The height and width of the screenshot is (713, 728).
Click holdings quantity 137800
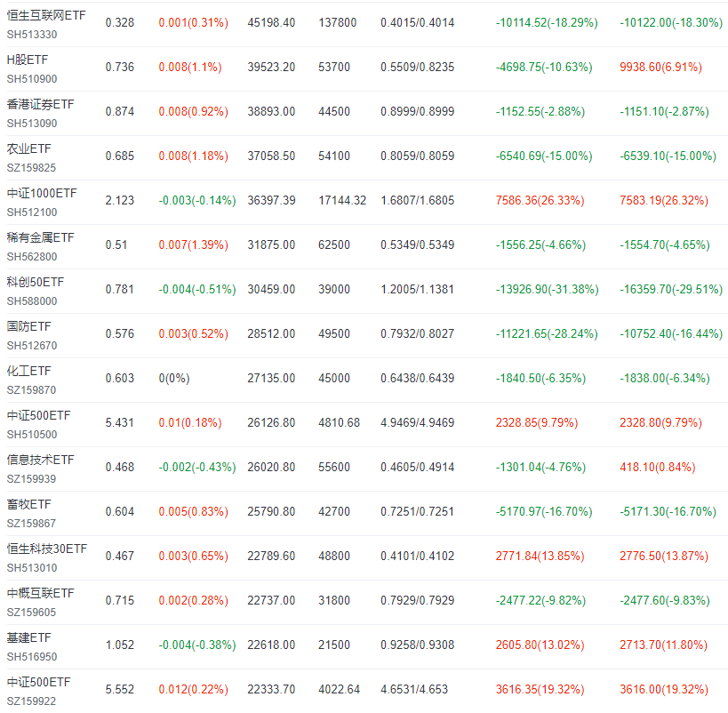pos(338,23)
